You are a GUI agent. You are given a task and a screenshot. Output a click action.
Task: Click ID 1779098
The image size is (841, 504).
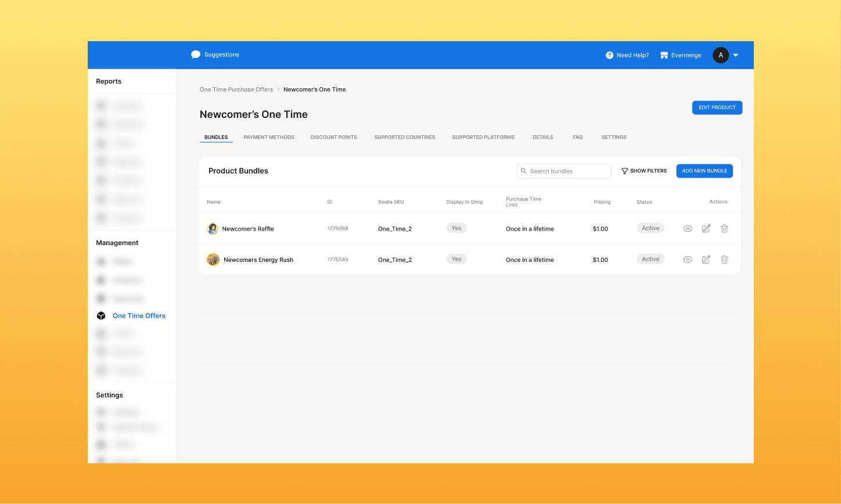[337, 229]
